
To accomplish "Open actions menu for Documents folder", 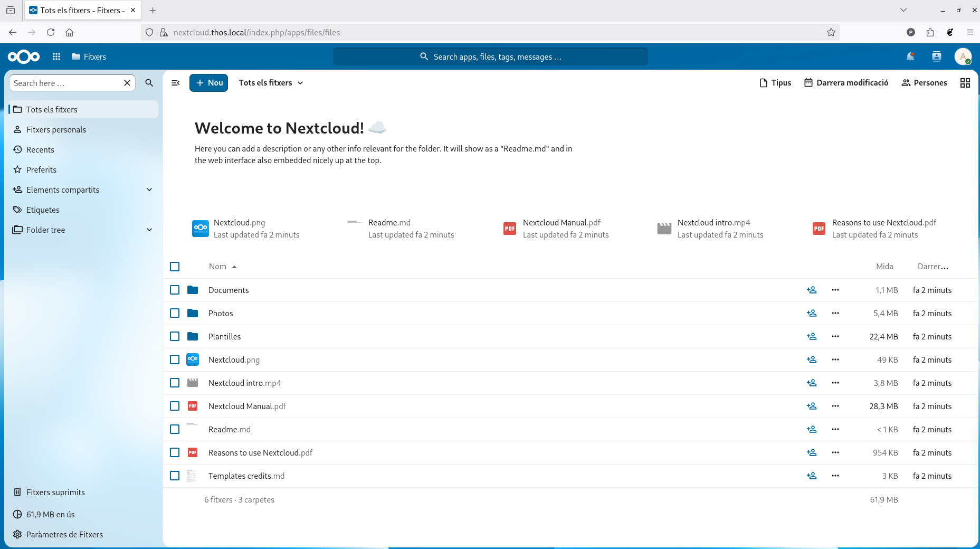I will click(x=835, y=290).
